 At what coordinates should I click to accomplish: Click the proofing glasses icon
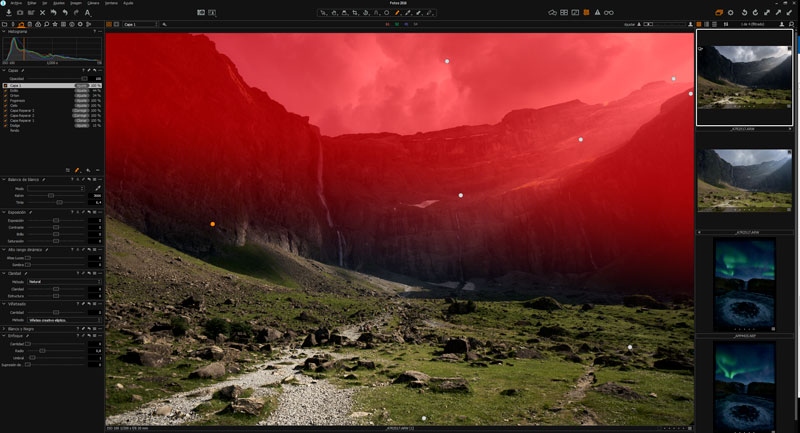pos(608,12)
